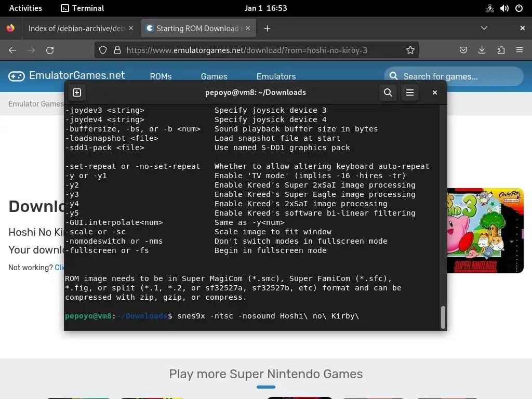Click the Firefox logo icon in tab bar
This screenshot has width=532, height=399.
click(x=10, y=28)
